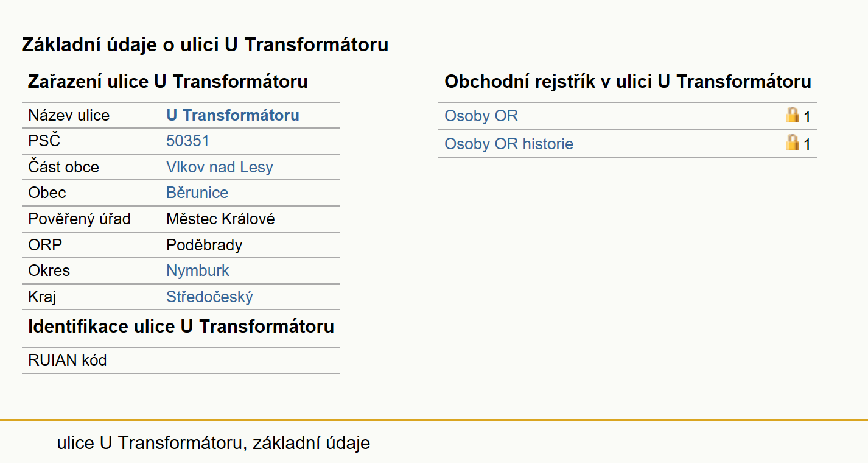Open the Nymburk district link
Viewport: 868px width, 463px height.
click(198, 270)
